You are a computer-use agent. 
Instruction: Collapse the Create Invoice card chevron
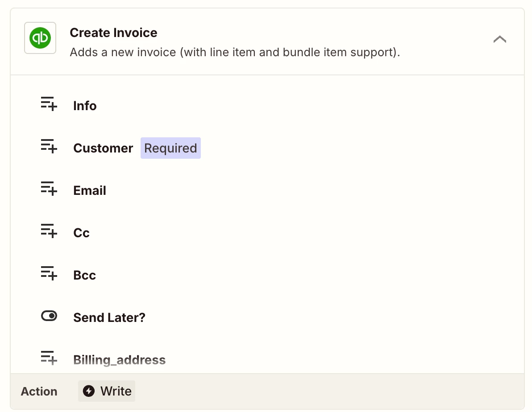pyautogui.click(x=499, y=39)
